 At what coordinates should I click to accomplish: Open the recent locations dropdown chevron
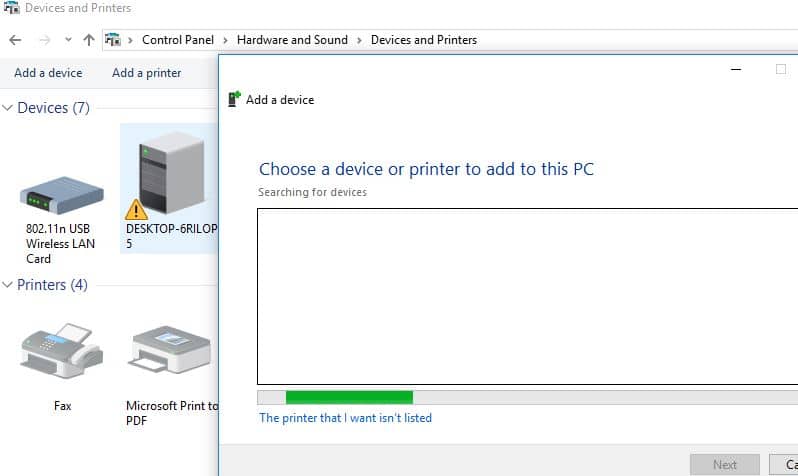pos(68,40)
